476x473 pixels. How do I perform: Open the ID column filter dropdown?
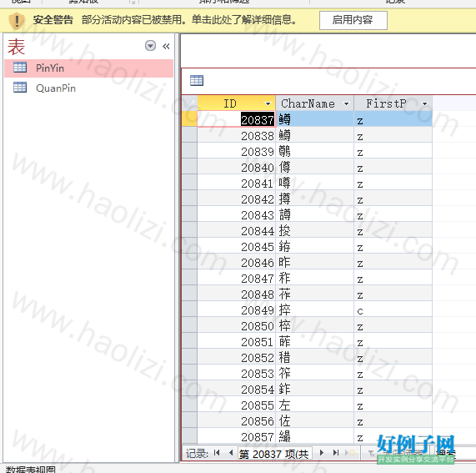pyautogui.click(x=268, y=104)
